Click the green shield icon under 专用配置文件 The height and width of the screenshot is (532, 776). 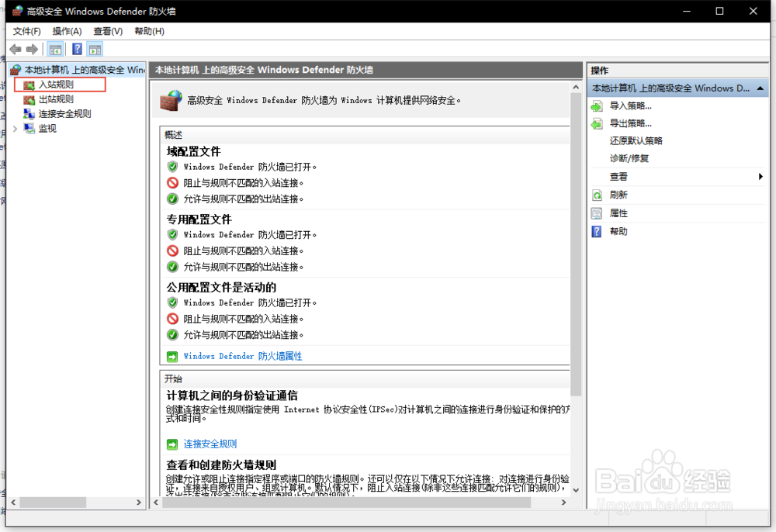click(172, 234)
